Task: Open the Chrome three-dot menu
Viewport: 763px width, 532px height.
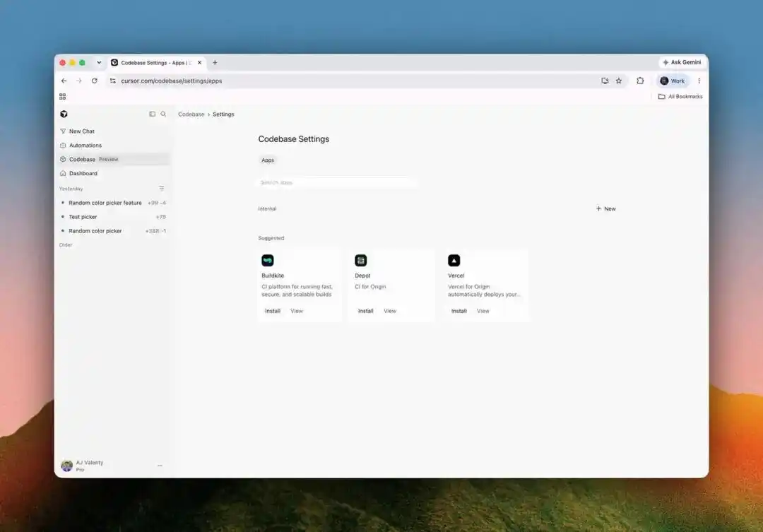Action: (699, 81)
